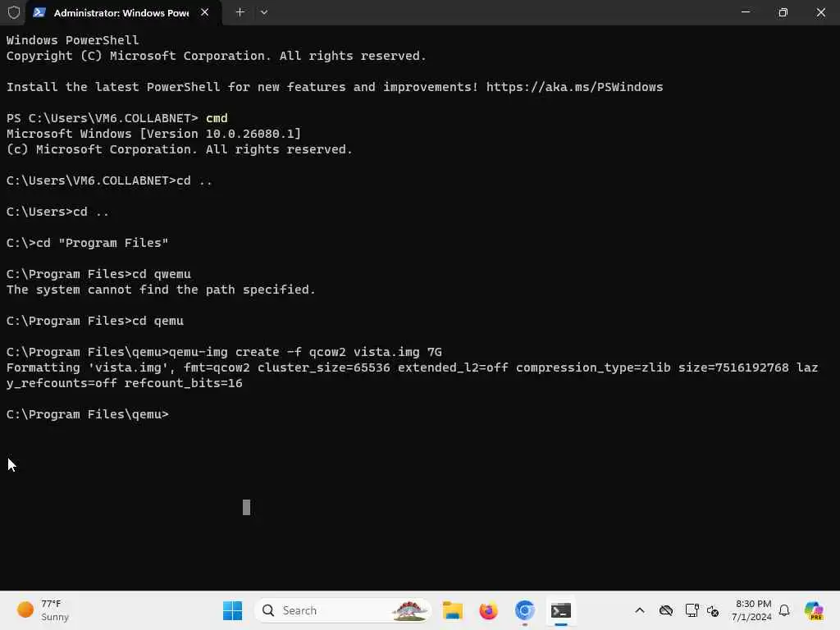Click the 'cd qwemu' mistyped command
The width and height of the screenshot is (840, 630).
coord(162,274)
